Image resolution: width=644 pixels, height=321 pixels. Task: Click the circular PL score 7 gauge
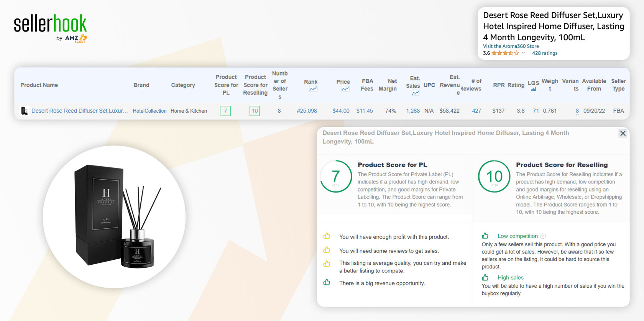pyautogui.click(x=336, y=177)
